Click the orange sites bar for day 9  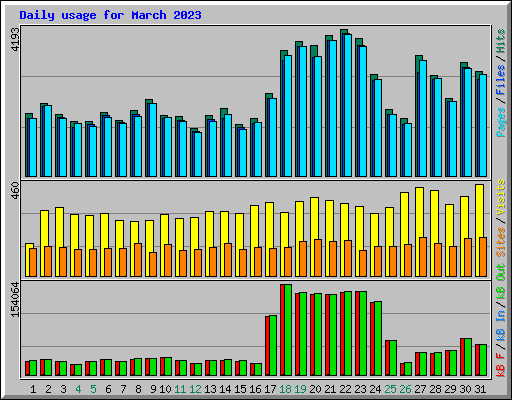coord(153,264)
